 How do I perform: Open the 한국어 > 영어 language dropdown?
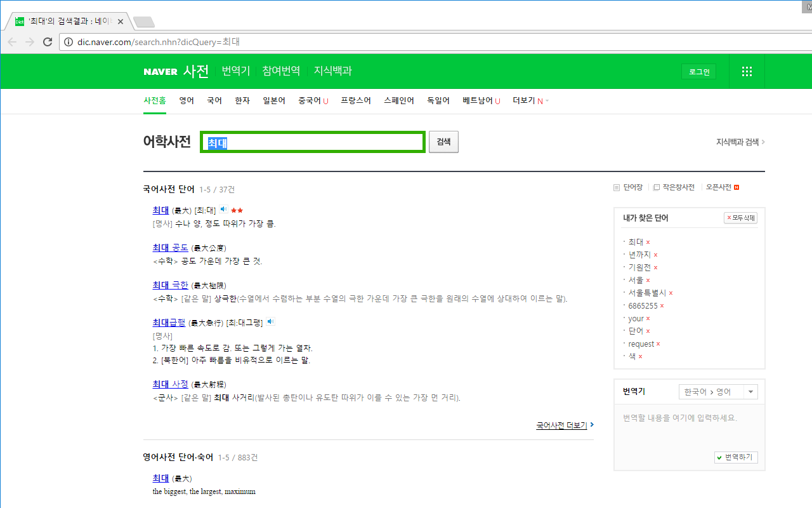[x=718, y=392]
